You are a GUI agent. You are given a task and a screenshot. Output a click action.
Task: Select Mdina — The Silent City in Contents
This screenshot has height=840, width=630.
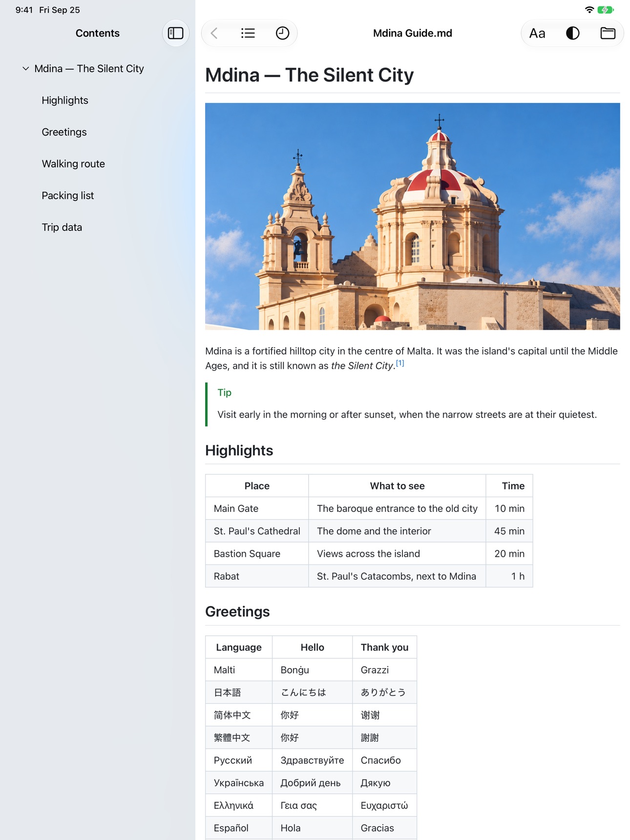[89, 69]
